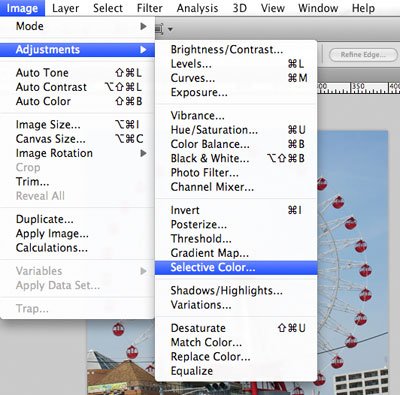Open the Image menu
Screen dimensions: 400x395
pyautogui.click(x=22, y=8)
